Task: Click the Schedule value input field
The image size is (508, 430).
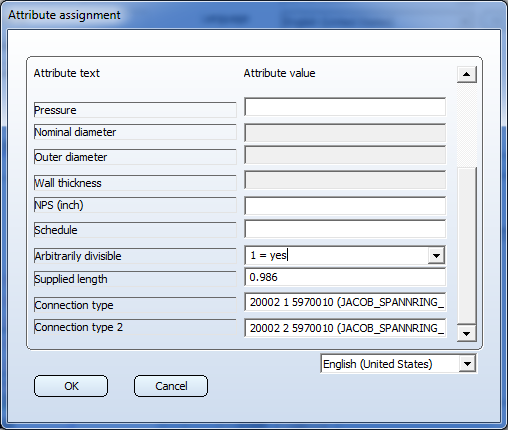Action: [x=345, y=229]
